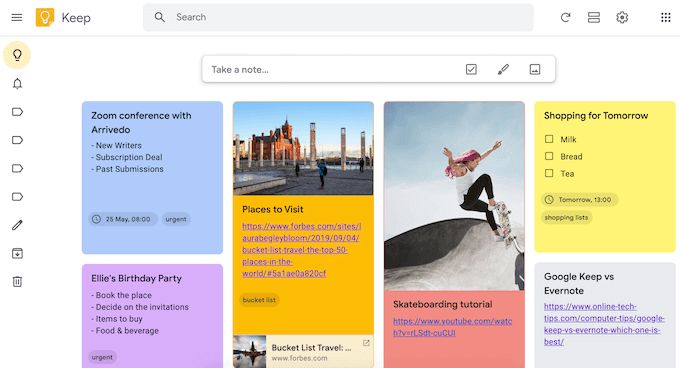Open the skateboarder image
The image size is (680, 368).
[x=454, y=196]
